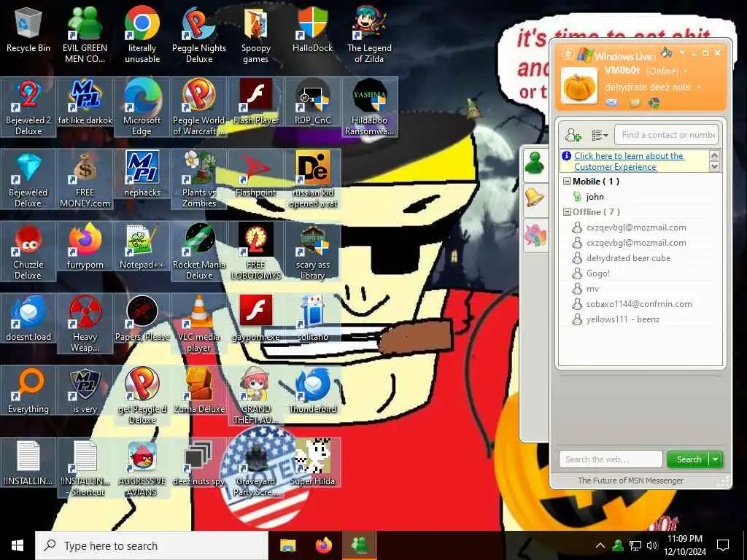Select the Peggle Nights Deluxe desktop icon

199,35
